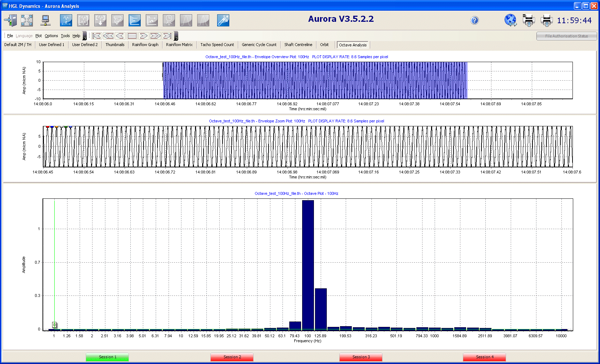Click the blue question mark help icon
600x364 pixels.
pos(474,20)
